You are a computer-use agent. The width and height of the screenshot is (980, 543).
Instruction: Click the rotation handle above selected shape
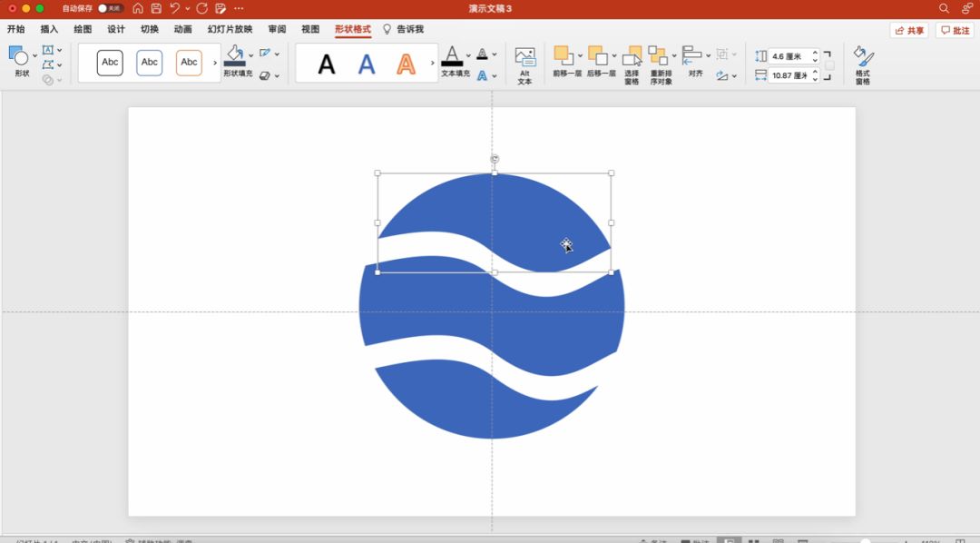(495, 159)
